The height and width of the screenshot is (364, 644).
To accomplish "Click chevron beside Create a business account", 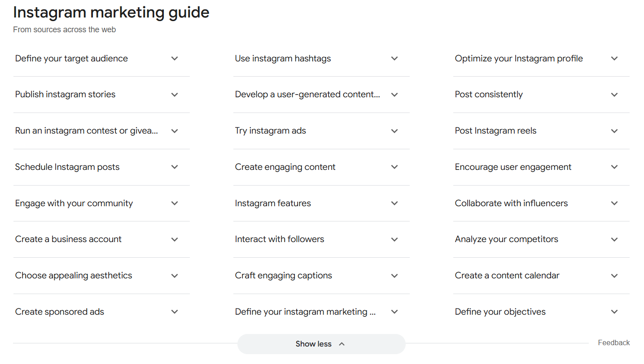I will (175, 239).
